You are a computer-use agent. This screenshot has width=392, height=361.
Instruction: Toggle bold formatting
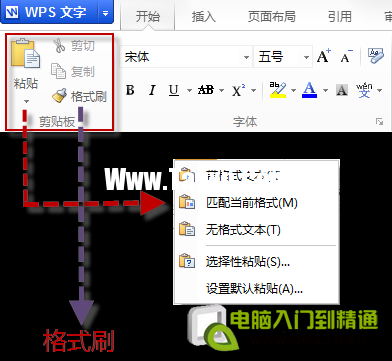coord(130,90)
